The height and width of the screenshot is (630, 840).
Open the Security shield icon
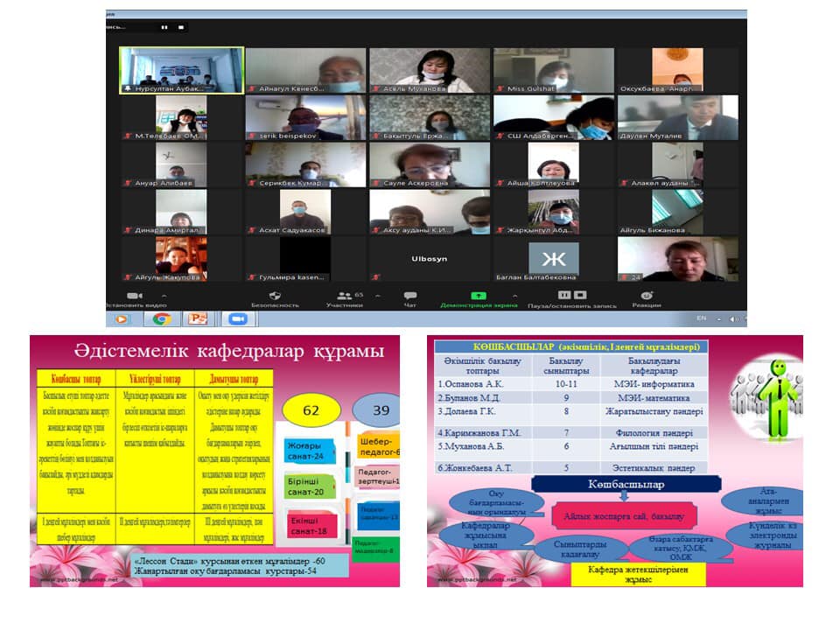(275, 296)
